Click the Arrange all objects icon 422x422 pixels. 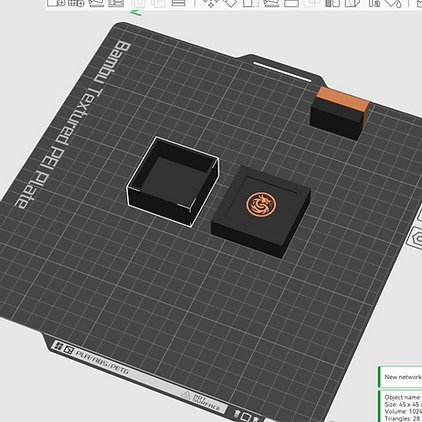116,3
